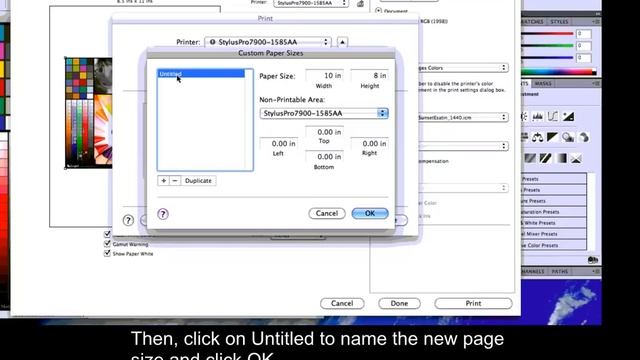640x360 pixels.
Task: Open Printer popup in the Print sheet
Action: [x=268, y=42]
